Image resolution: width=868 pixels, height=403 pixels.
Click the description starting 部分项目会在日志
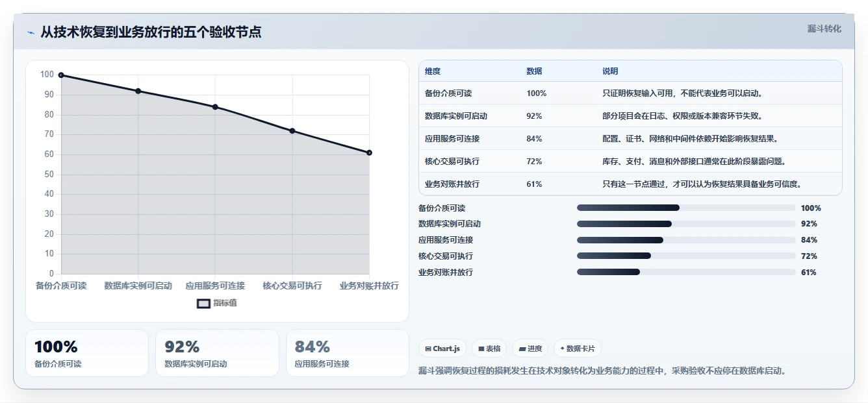pyautogui.click(x=682, y=116)
